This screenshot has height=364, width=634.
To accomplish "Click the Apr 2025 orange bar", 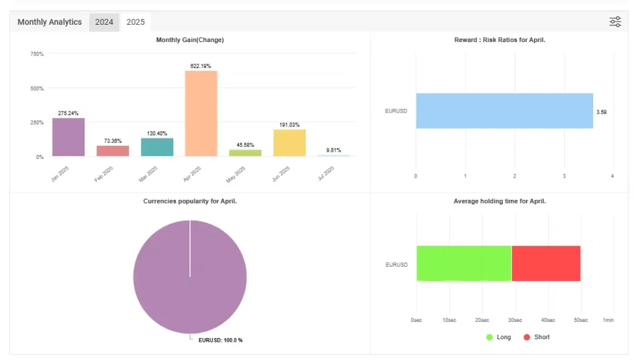I will tap(201, 113).
